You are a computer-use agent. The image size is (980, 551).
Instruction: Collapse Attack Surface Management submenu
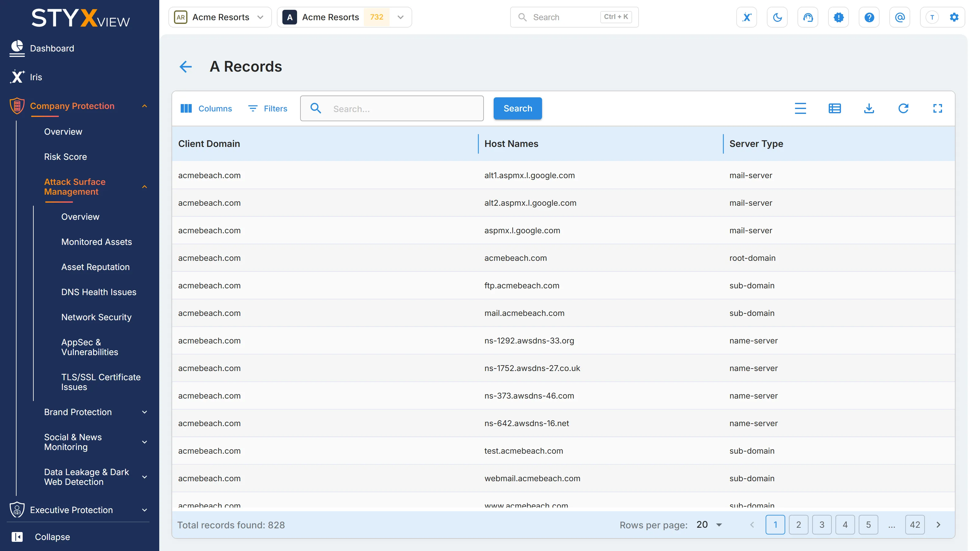coord(145,187)
